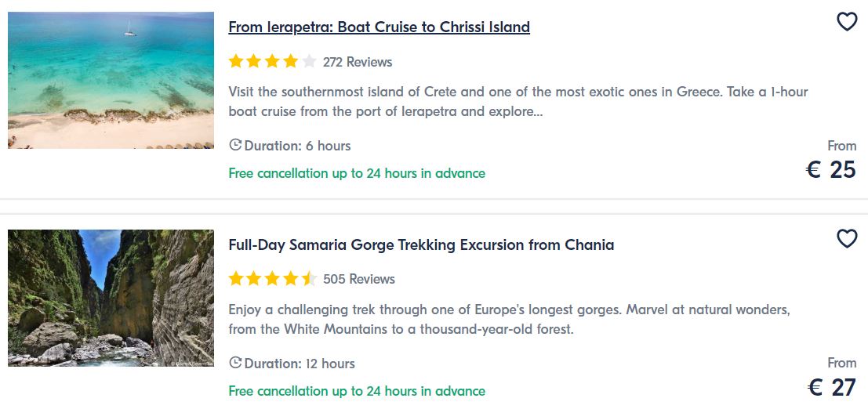Click the € 27 price
The width and height of the screenshot is (868, 409).
click(831, 387)
